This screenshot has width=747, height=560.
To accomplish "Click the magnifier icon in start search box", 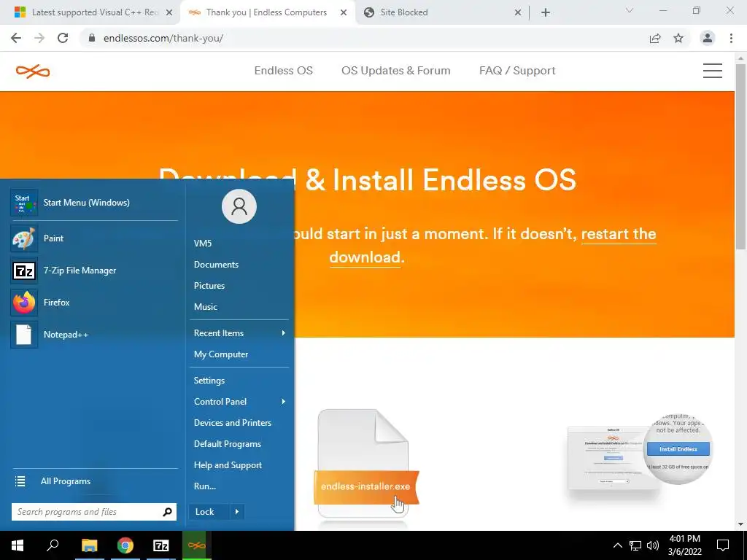I will [x=167, y=512].
